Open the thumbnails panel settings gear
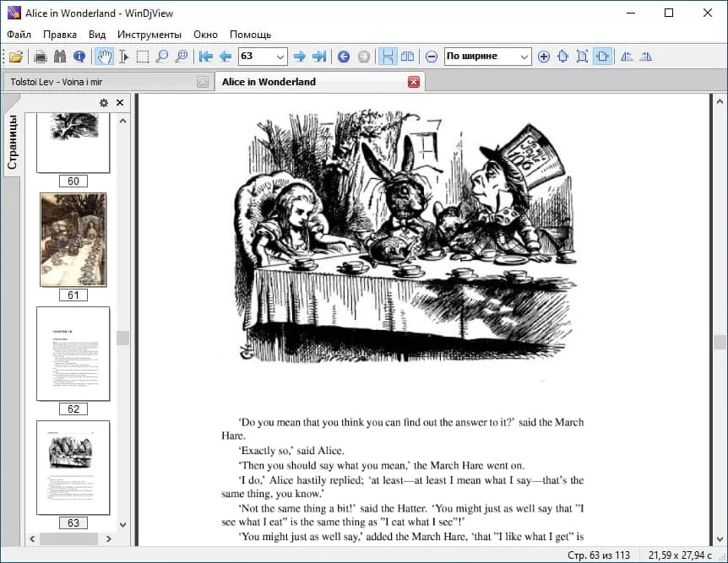 coord(104,103)
